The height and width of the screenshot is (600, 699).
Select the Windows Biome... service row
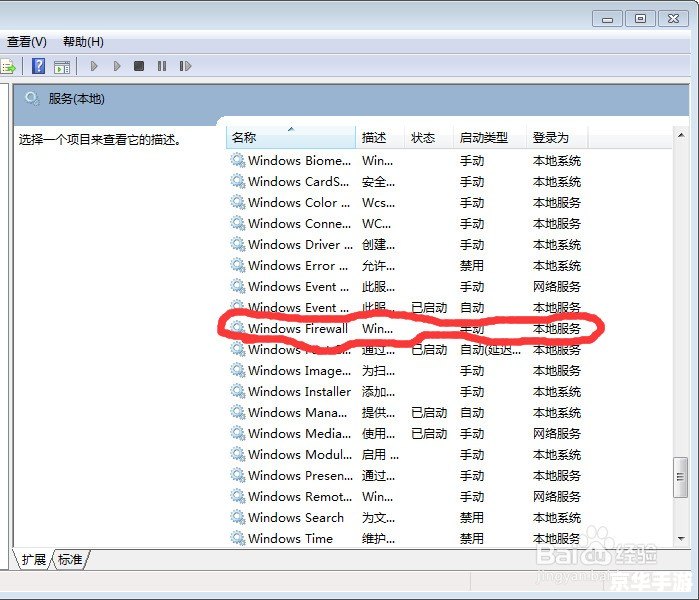click(x=406, y=160)
